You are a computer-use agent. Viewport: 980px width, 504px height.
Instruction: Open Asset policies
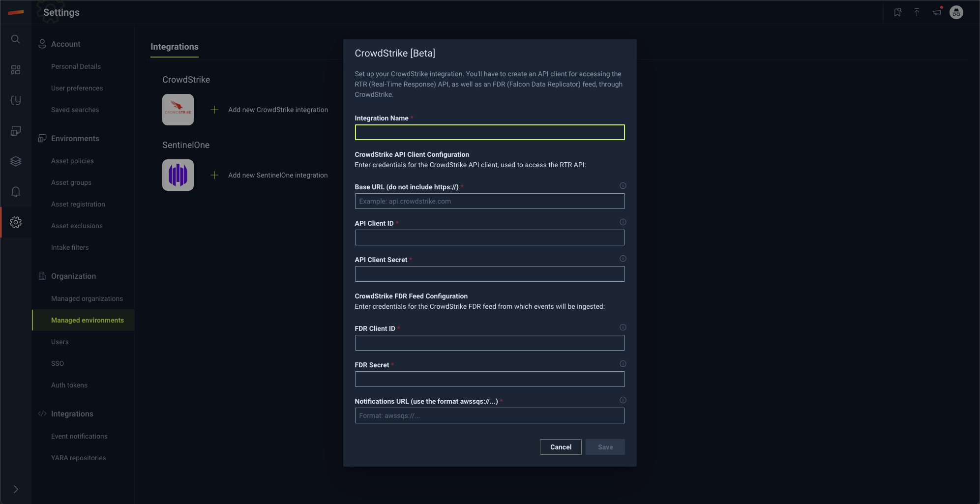(x=72, y=161)
